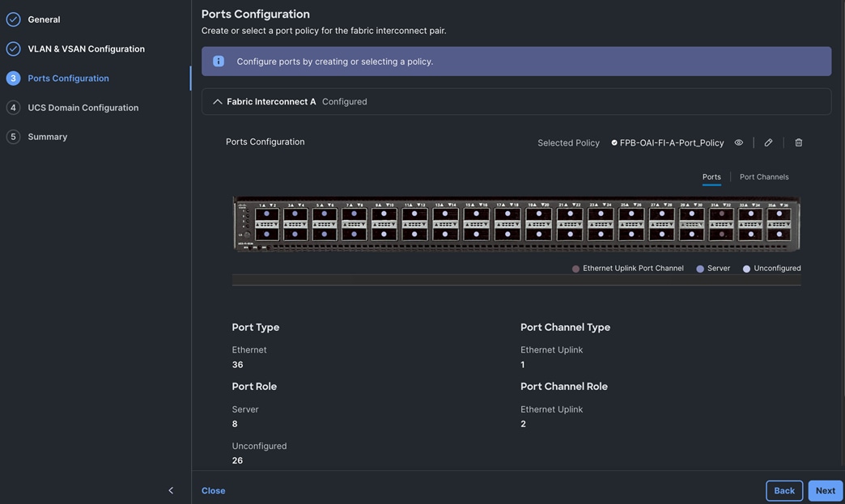Click the Port Type heading

pos(256,328)
